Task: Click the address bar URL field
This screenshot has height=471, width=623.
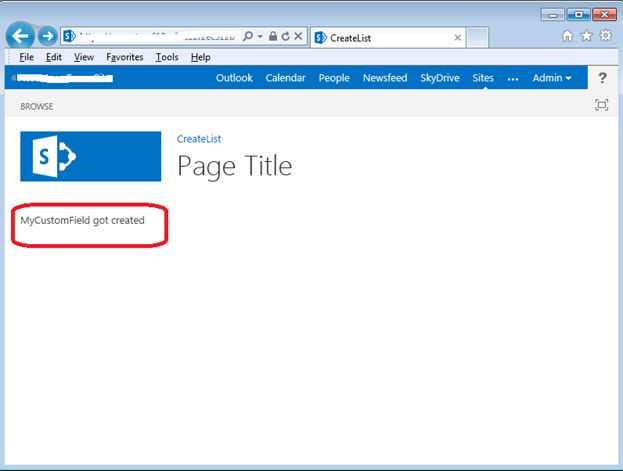Action: pyautogui.click(x=159, y=36)
